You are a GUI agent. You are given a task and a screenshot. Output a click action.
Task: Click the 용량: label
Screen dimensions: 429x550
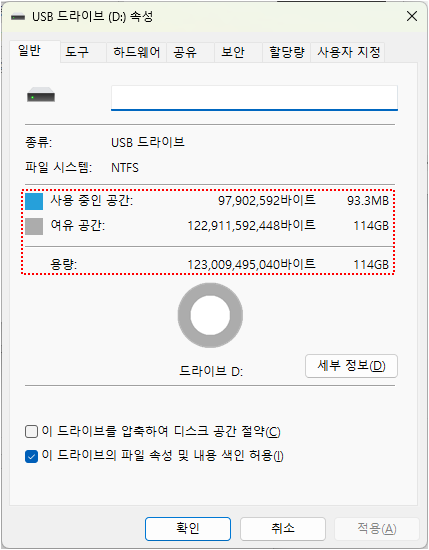point(63,264)
